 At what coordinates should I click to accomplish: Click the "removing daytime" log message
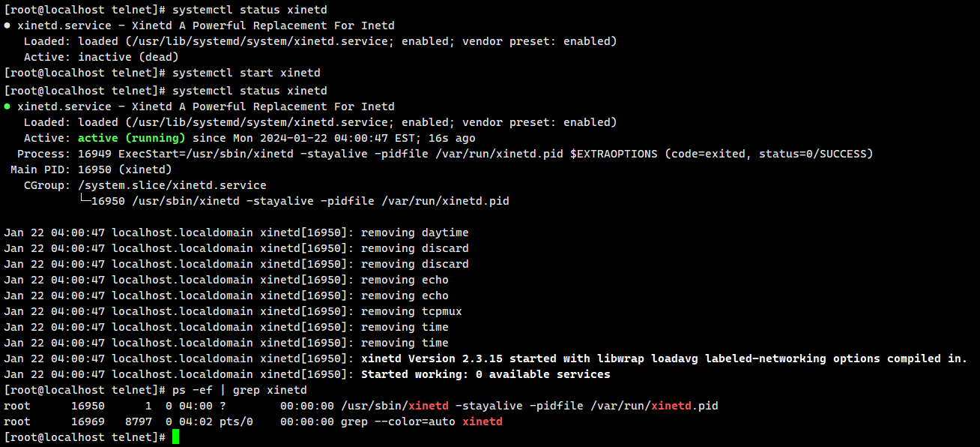(414, 232)
